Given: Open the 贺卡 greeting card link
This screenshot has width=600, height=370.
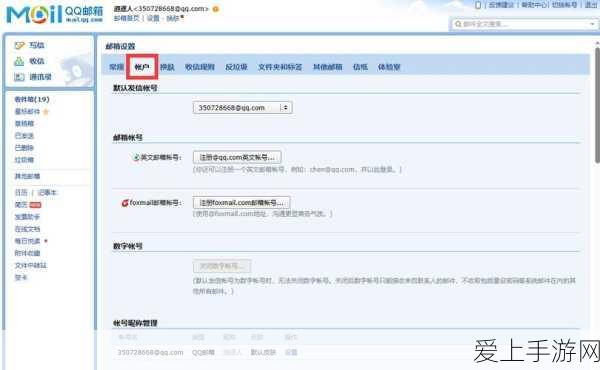Looking at the screenshot, I should click(x=21, y=277).
